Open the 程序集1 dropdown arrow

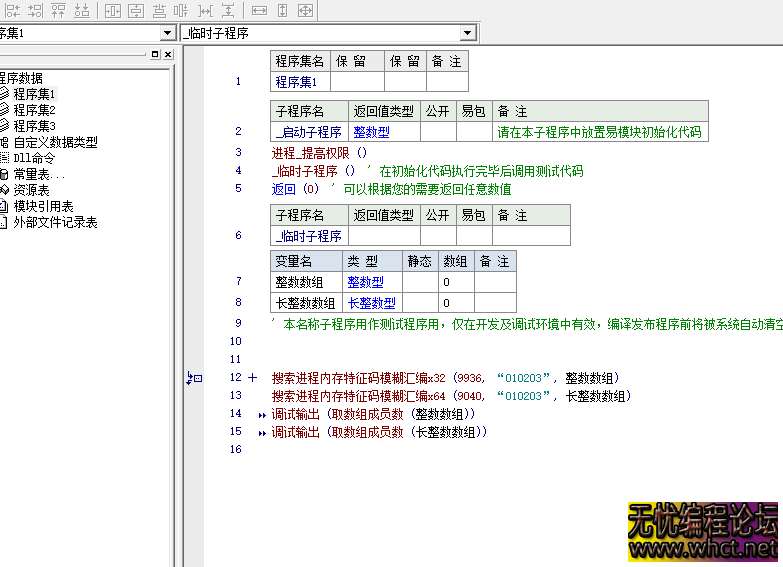(167, 33)
